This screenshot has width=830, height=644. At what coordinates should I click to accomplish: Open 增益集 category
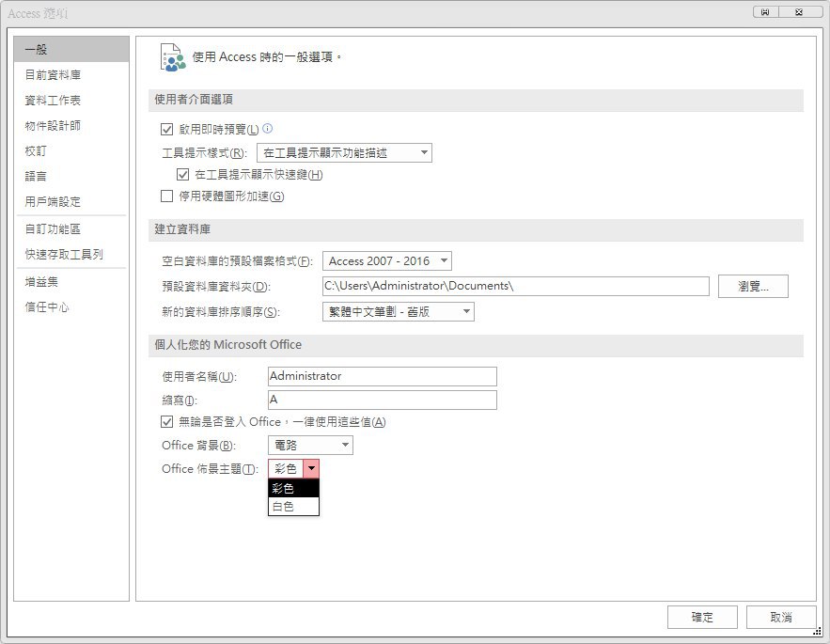pos(71,282)
